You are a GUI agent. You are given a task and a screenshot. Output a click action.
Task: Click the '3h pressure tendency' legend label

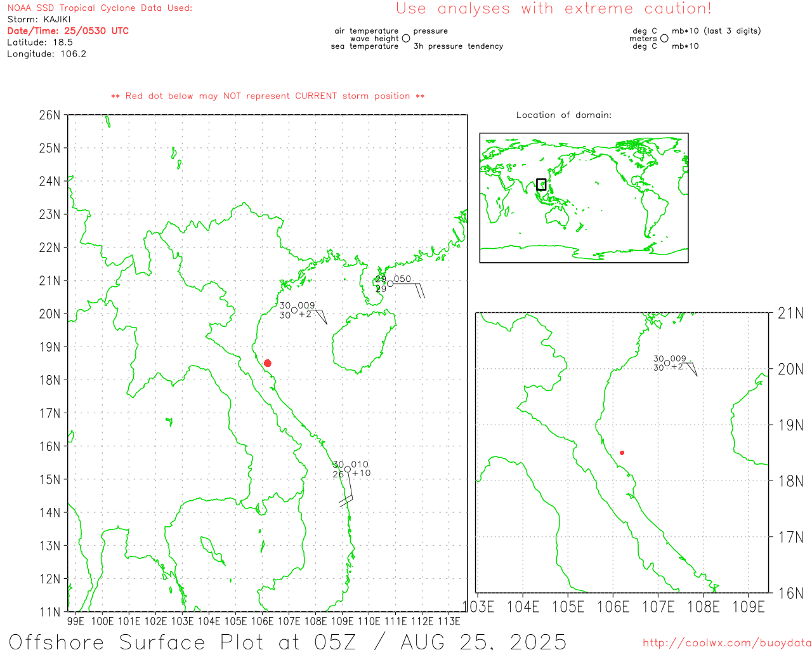point(458,46)
